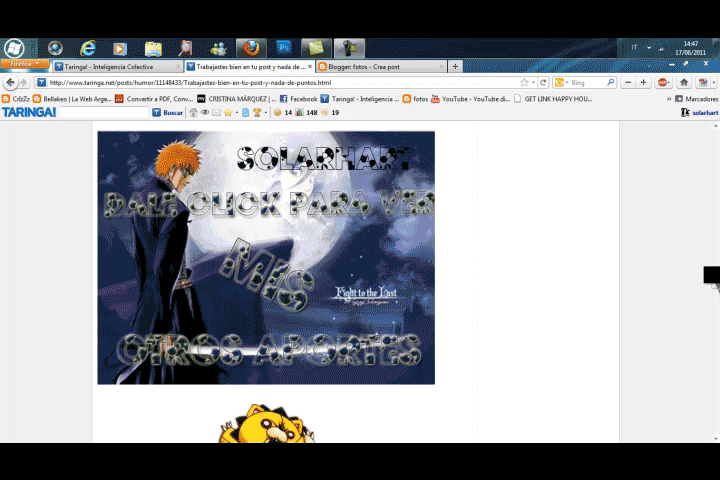The width and height of the screenshot is (720, 480).
Task: Click the Firefox taskbar button
Action: point(251,48)
